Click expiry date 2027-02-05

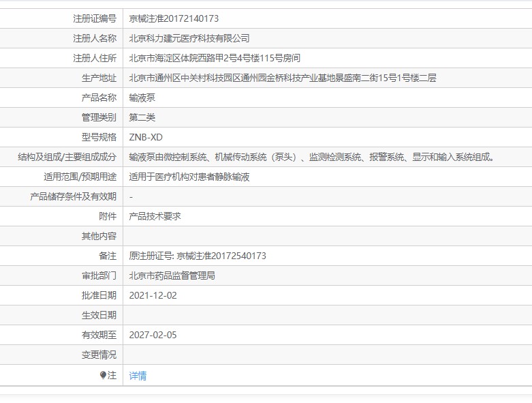click(153, 335)
